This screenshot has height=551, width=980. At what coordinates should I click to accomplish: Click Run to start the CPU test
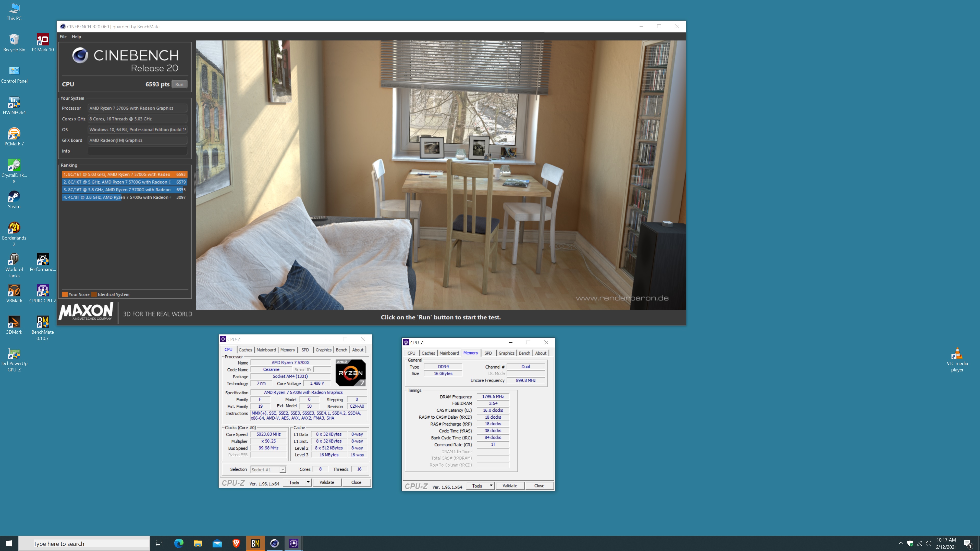tap(179, 84)
